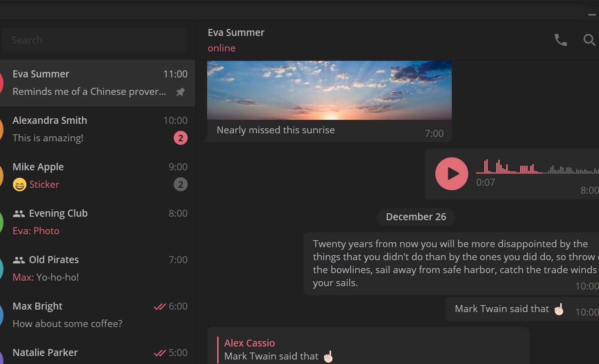Click the unread badge on Alexandra Smith

[180, 138]
